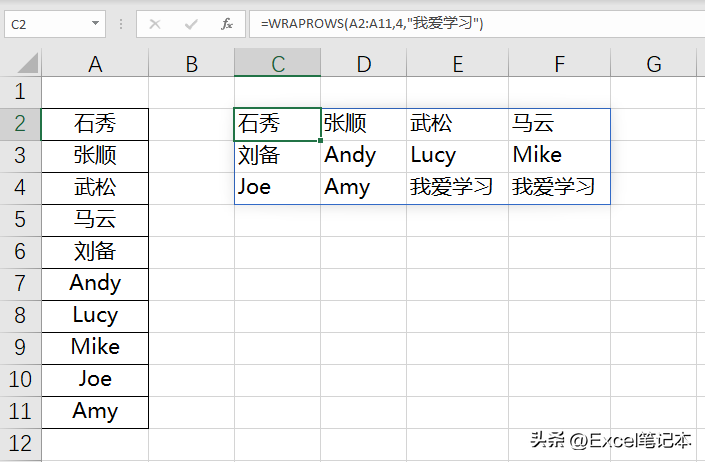Image resolution: width=705 pixels, height=462 pixels.
Task: Select row 12 header
Action: (x=20, y=444)
